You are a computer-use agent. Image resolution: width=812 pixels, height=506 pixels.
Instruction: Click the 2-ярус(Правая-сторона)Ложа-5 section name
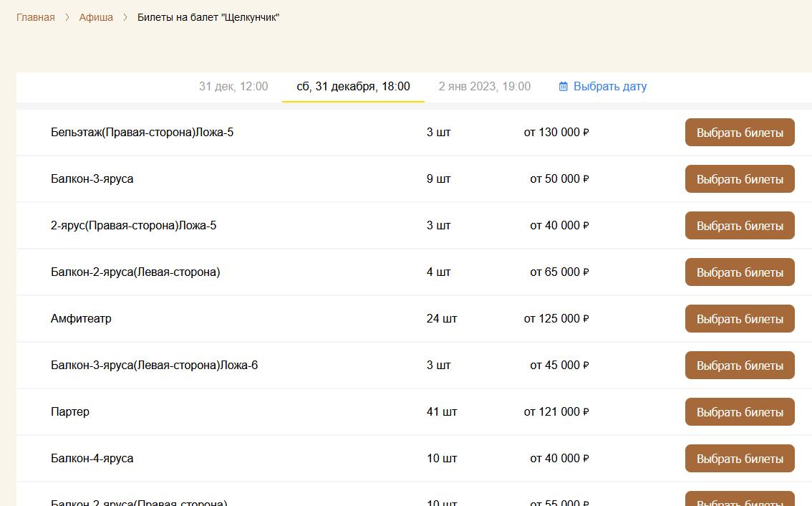point(134,226)
